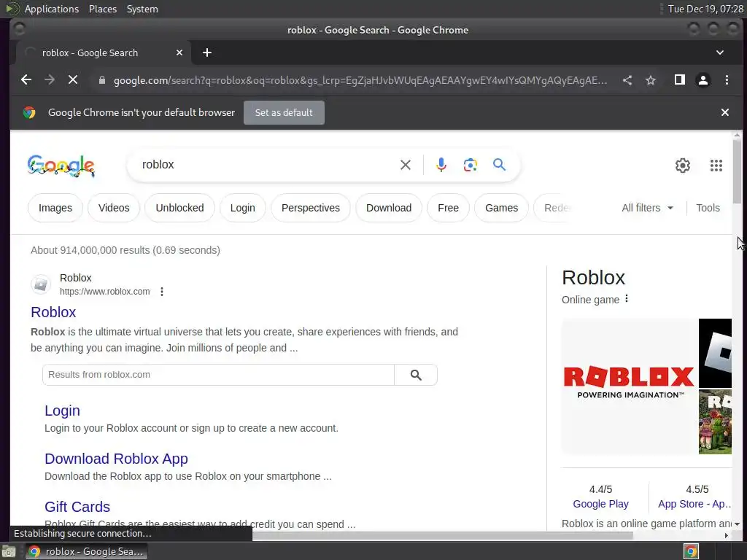Screen dimensions: 747x560
Task: Select the Unblocked filter chip
Action: 179,208
